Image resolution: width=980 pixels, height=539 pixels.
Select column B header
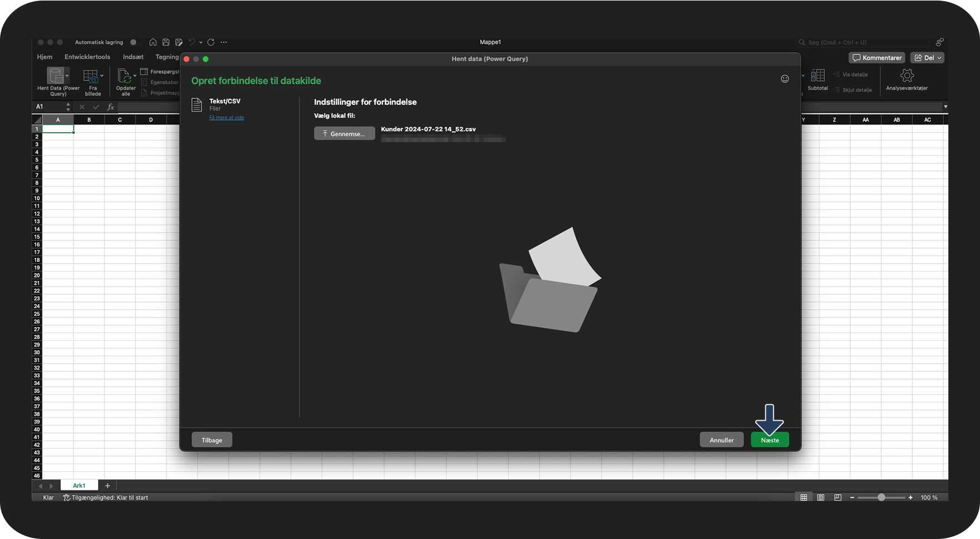point(89,120)
